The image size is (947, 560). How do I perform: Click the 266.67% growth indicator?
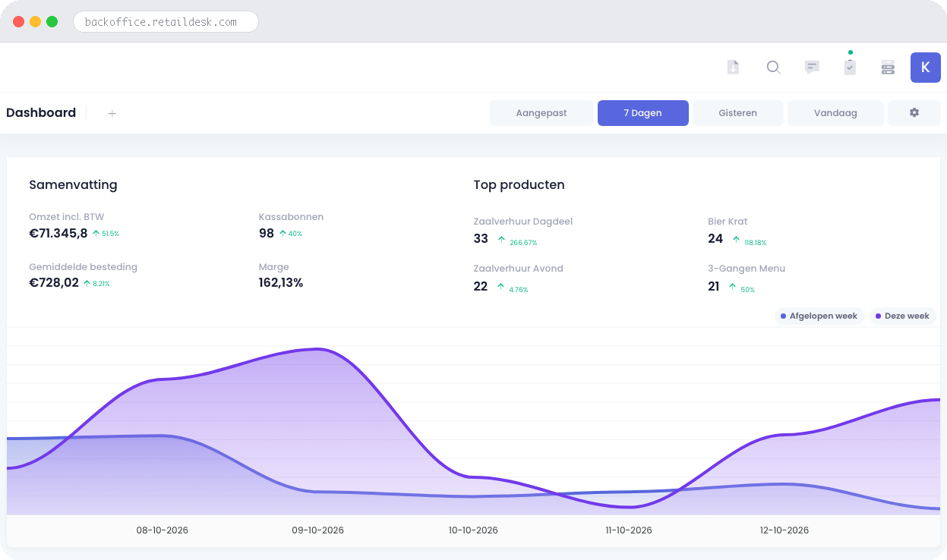click(x=518, y=242)
